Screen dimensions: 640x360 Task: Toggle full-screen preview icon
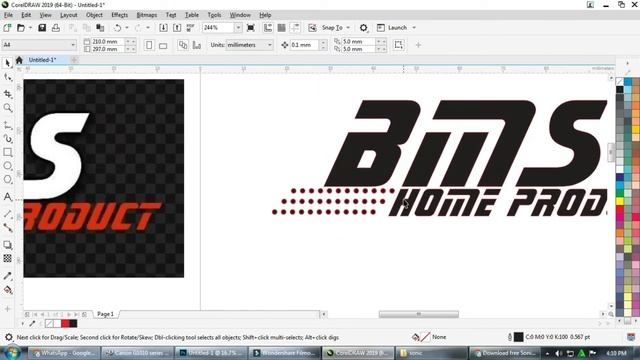[251, 28]
